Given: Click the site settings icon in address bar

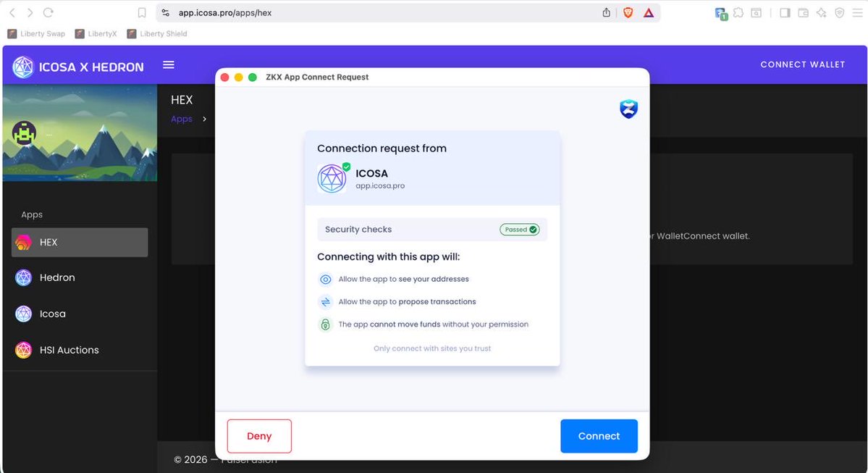Looking at the screenshot, I should [166, 13].
